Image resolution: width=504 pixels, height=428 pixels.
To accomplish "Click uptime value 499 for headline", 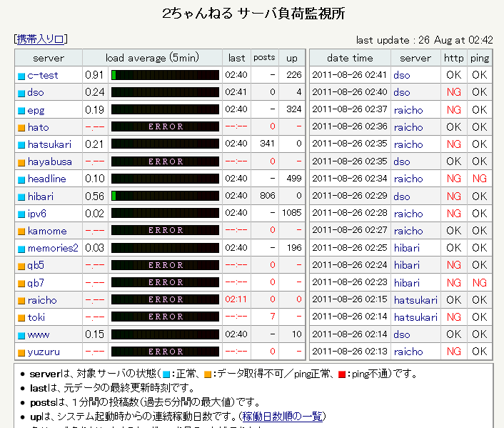I will pyautogui.click(x=294, y=179).
